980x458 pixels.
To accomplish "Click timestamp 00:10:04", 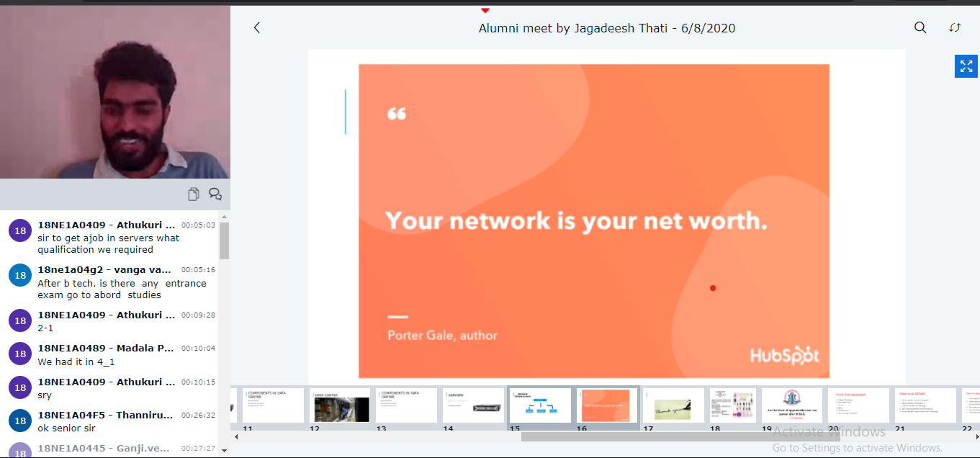I will tap(198, 349).
